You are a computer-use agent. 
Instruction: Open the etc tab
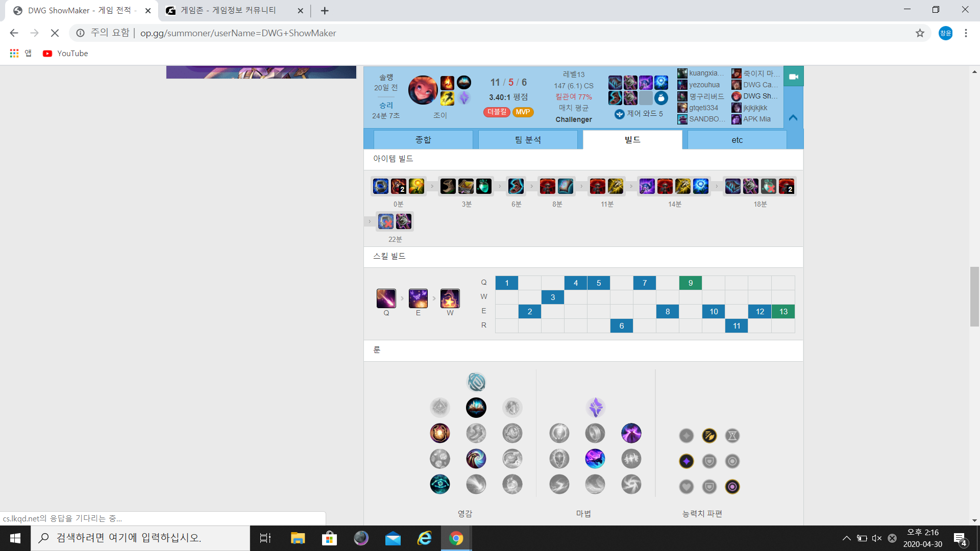pyautogui.click(x=737, y=140)
